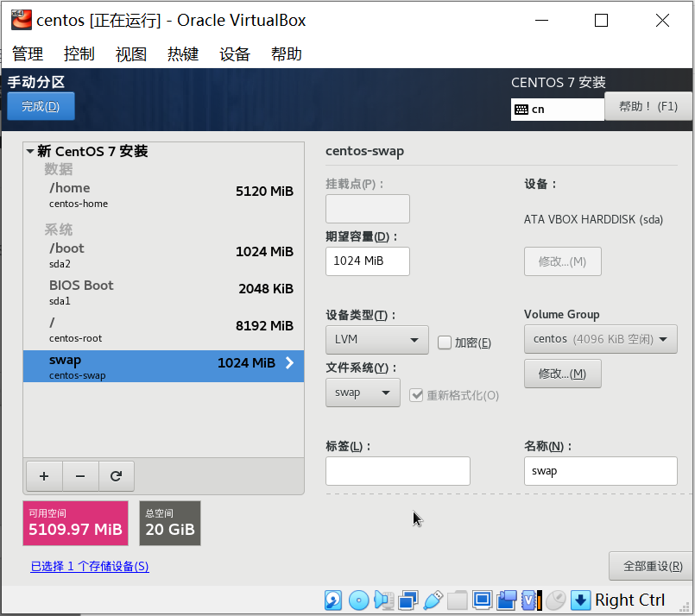This screenshot has width=695, height=616.
Task: Select the /home centos-home partition
Action: (x=163, y=195)
